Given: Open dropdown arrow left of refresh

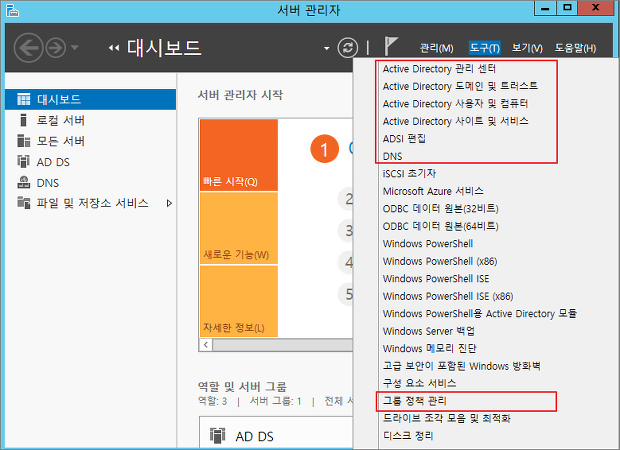Looking at the screenshot, I should point(327,48).
